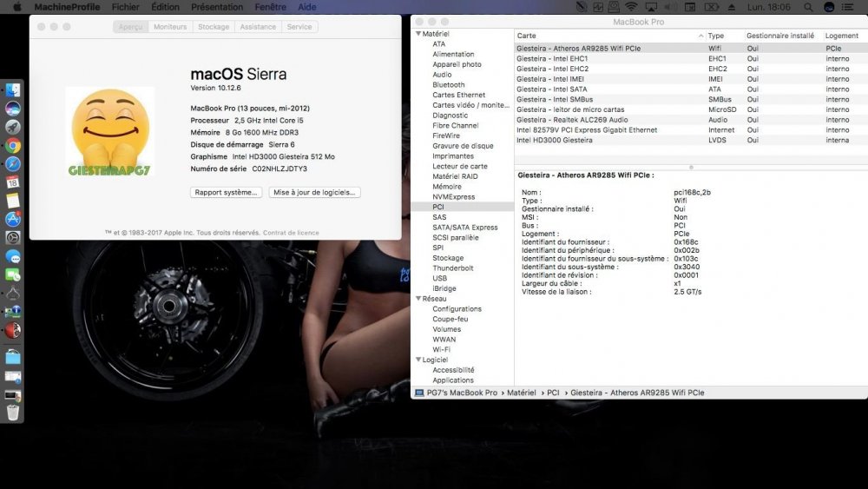868x489 pixels.
Task: Select row Intel HD3000 Giesteira
Action: tap(691, 140)
